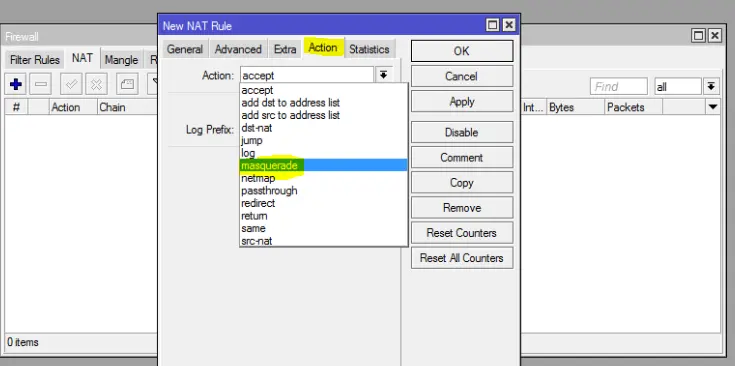This screenshot has width=735, height=366.
Task: Switch to NAT tab in Firewall window
Action: 82,58
